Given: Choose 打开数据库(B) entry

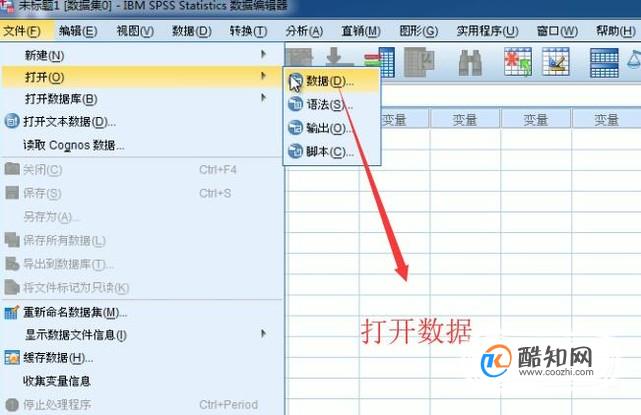Looking at the screenshot, I should coord(141,99).
